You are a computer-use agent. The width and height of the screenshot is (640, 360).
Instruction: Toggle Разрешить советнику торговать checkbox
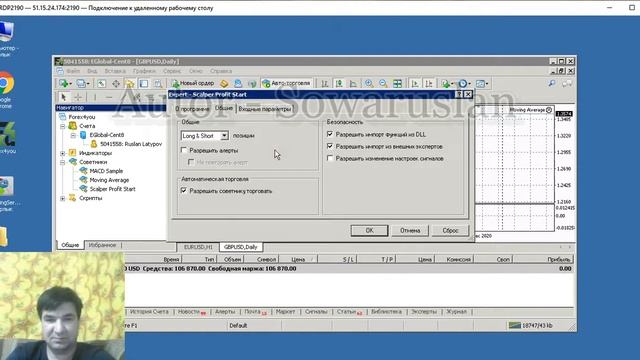tap(184, 191)
